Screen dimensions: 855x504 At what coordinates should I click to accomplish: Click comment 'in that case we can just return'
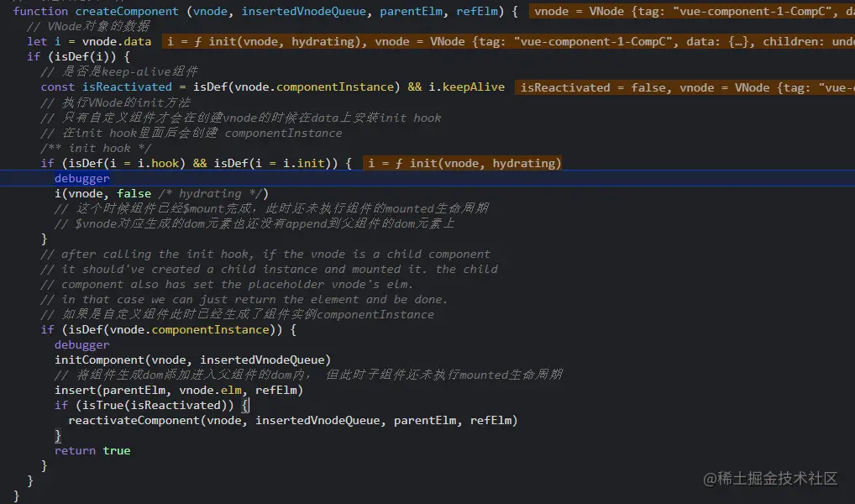click(244, 299)
